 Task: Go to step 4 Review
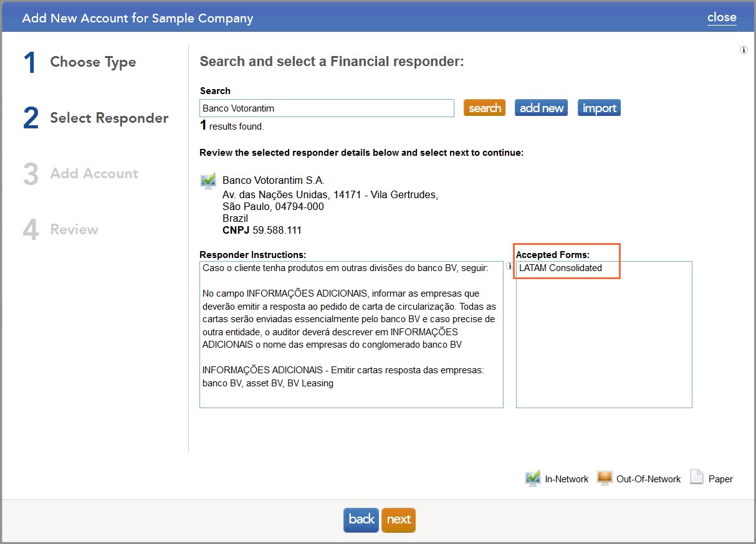click(74, 230)
